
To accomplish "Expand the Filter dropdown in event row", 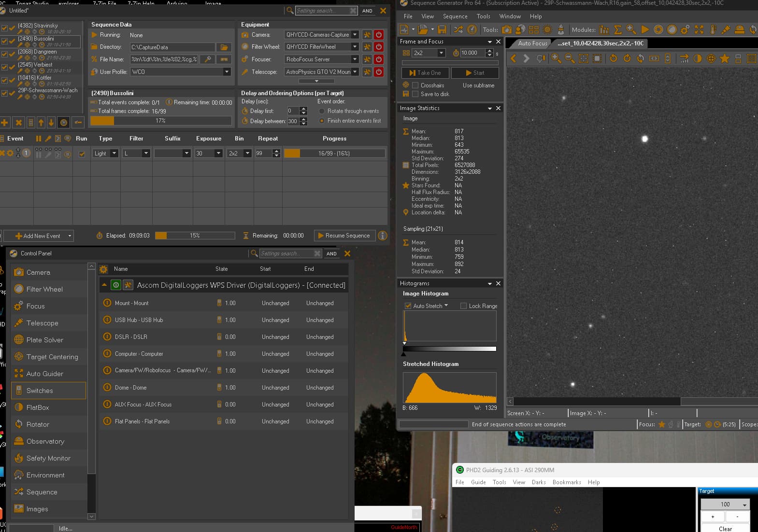I will [x=146, y=154].
